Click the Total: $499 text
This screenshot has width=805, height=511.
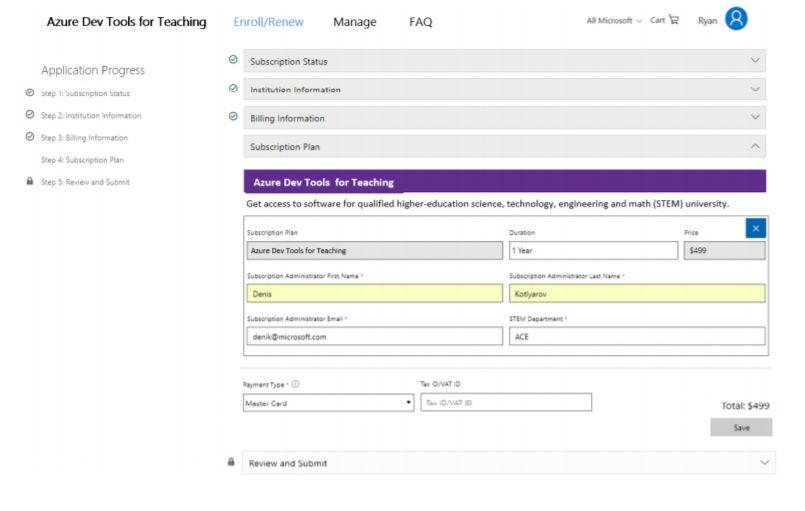745,406
